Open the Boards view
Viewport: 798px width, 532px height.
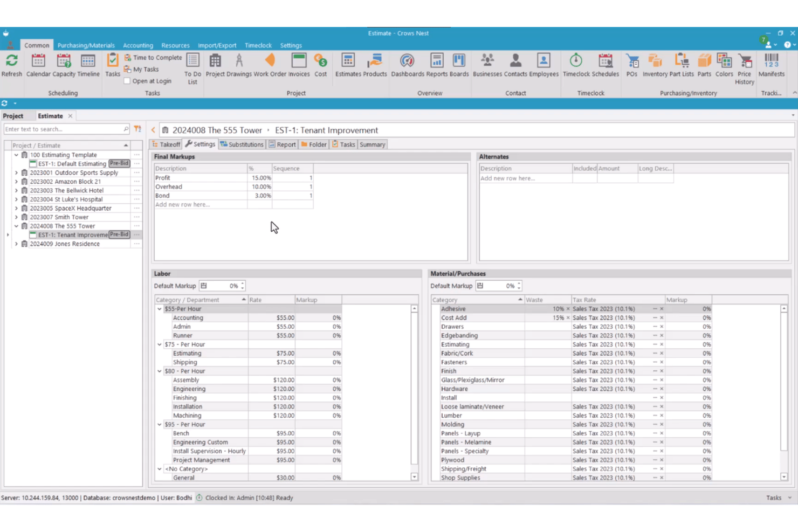[x=459, y=65]
